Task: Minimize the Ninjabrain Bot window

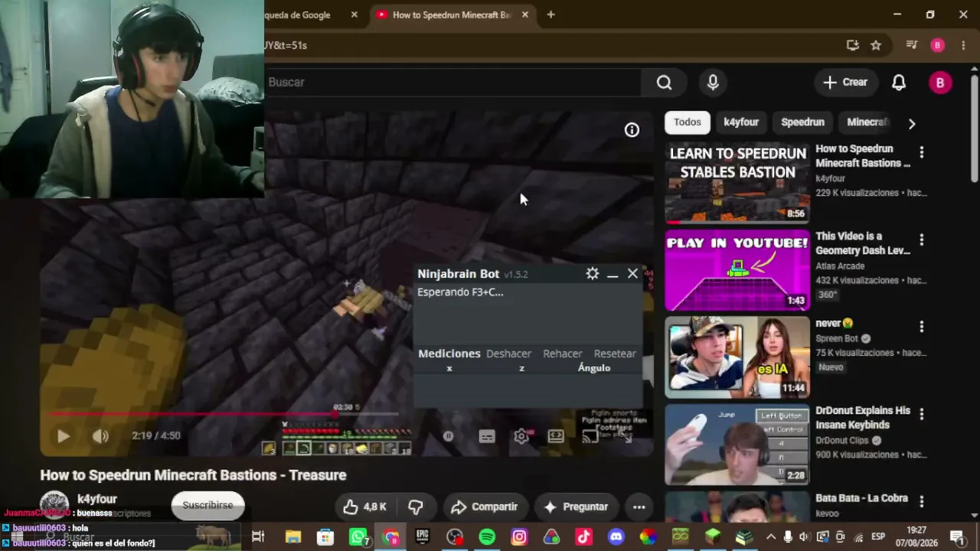Action: click(612, 274)
